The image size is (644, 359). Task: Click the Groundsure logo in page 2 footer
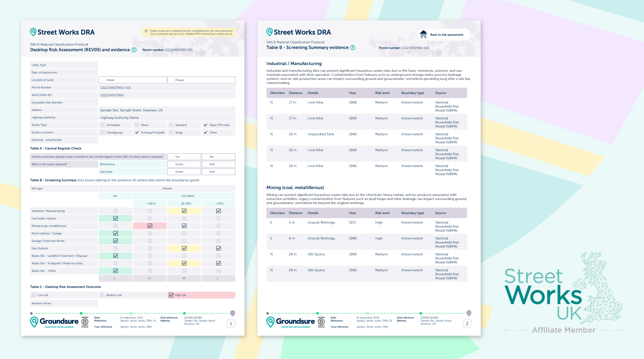[291, 322]
